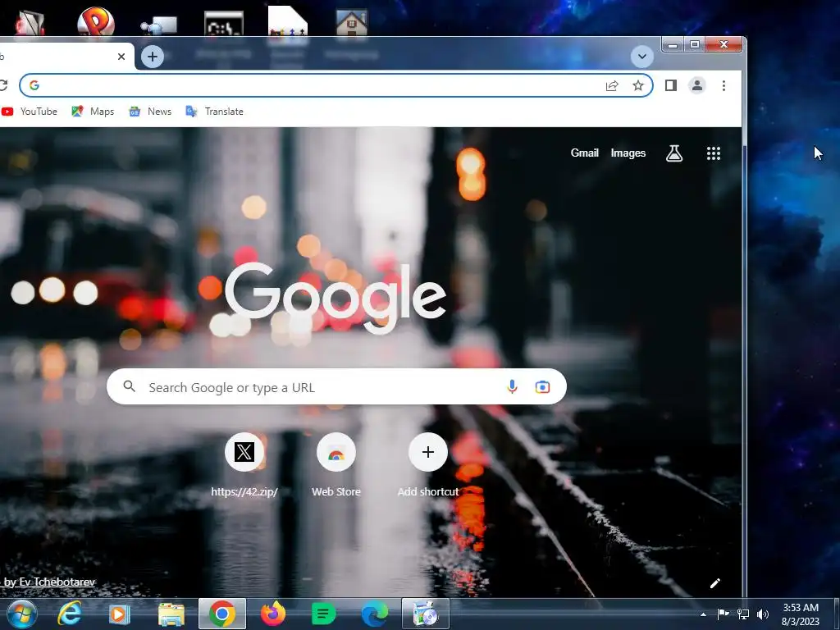Viewport: 840px width, 630px height.
Task: Open Google Images link
Action: [x=628, y=153]
